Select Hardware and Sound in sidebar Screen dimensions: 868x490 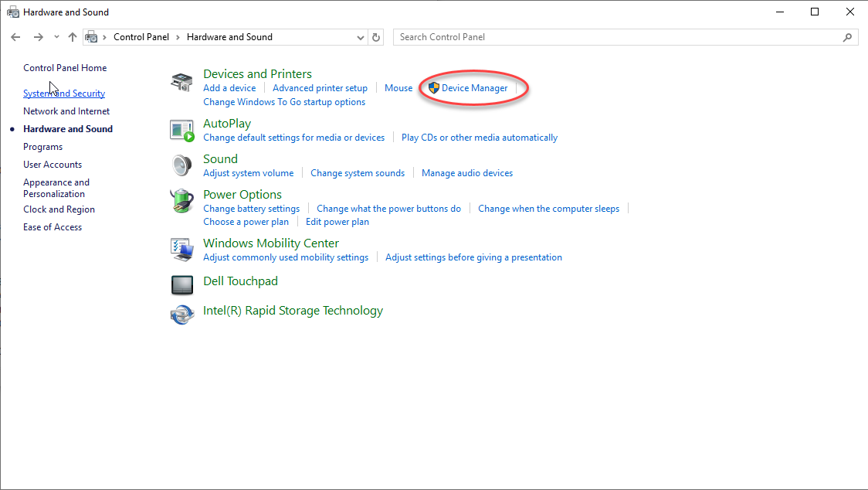pos(68,128)
